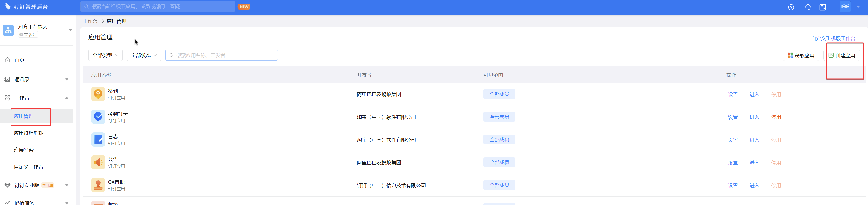The width and height of the screenshot is (868, 205).
Task: Expand the 通讯录 menu arrow
Action: pyautogui.click(x=67, y=79)
